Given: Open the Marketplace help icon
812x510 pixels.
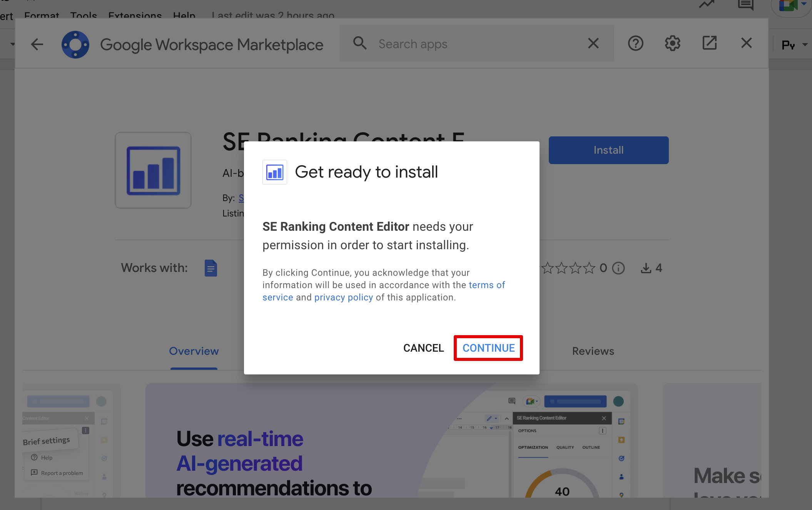Looking at the screenshot, I should tap(635, 44).
